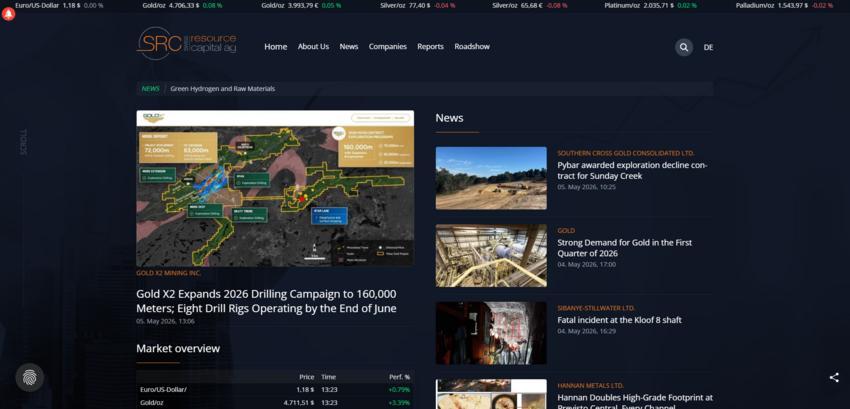850x409 pixels.
Task: Open Pybar awarded exploration decline contract article
Action: [632, 170]
